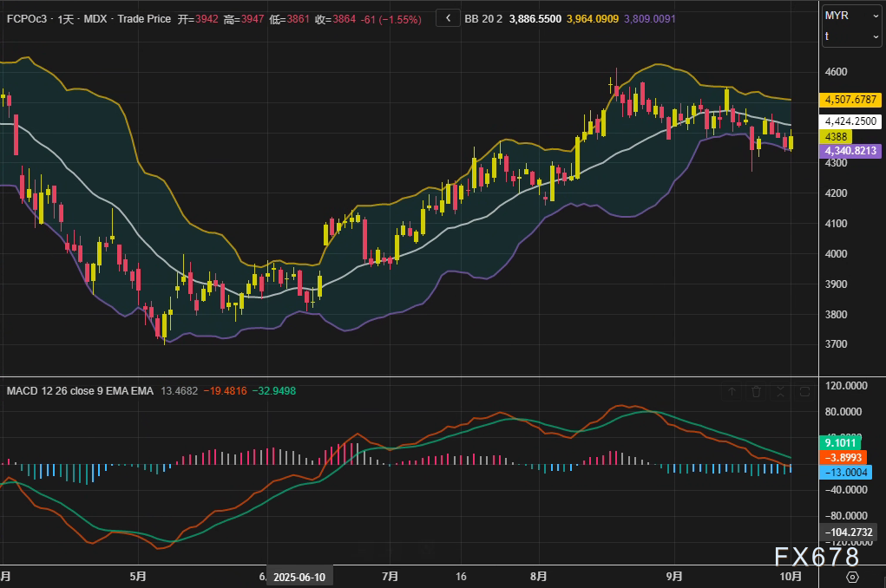The width and height of the screenshot is (886, 588).
Task: Select the MACD 12 26 indicator legend
Action: (79, 391)
